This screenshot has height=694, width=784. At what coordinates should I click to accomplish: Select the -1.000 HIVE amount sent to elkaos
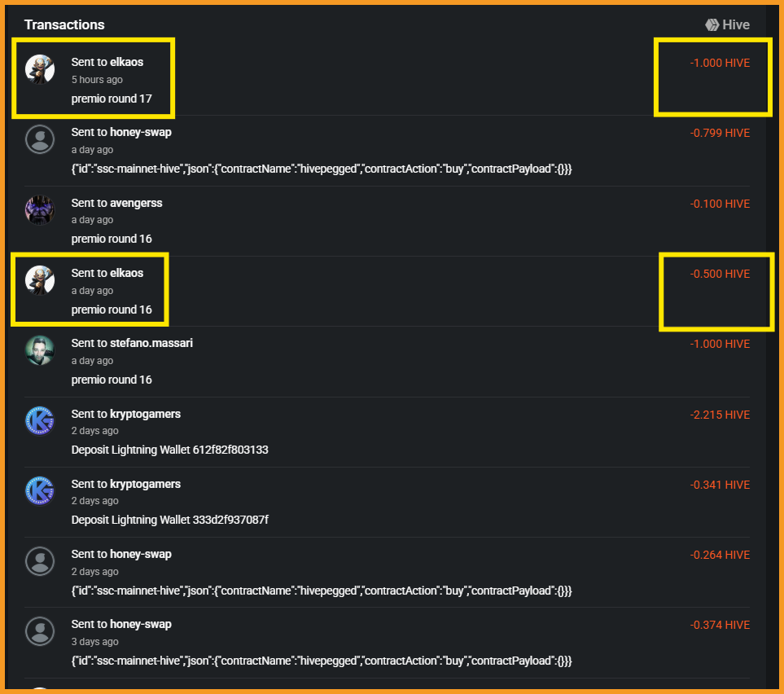[x=720, y=63]
